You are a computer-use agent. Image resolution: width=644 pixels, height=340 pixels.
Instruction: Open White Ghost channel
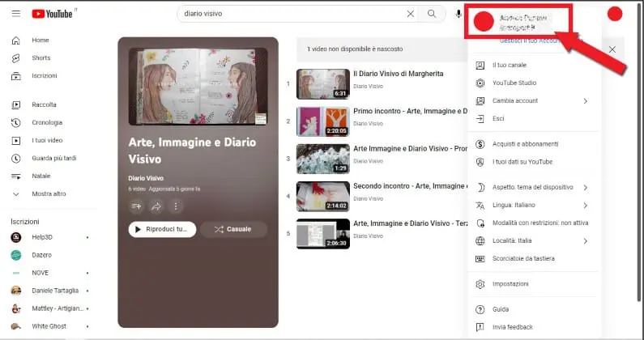pos(49,326)
